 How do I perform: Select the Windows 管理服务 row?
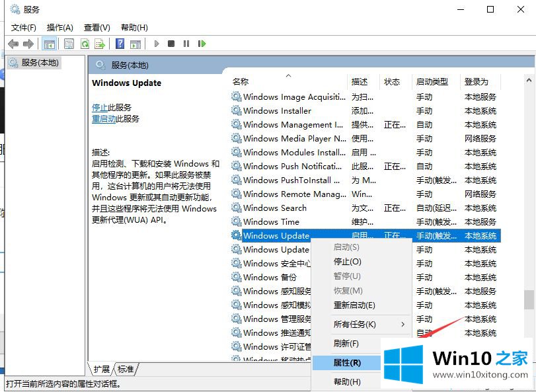click(271, 319)
